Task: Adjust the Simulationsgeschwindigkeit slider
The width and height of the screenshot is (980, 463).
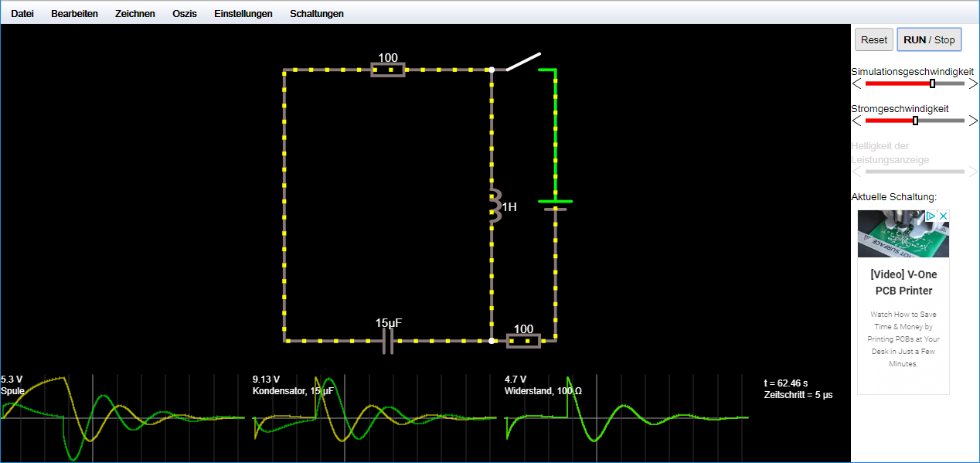Action: click(915, 83)
